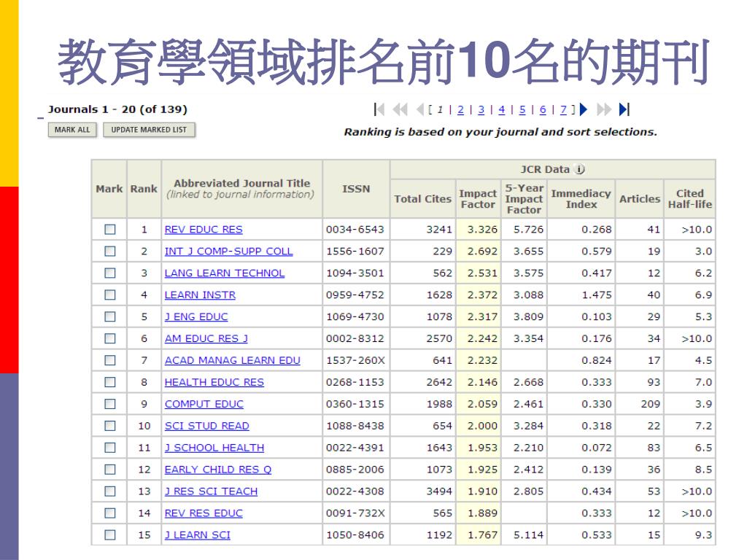Tick the J SCHOOL HEALTH checkbox
The image size is (747, 560).
tap(110, 448)
